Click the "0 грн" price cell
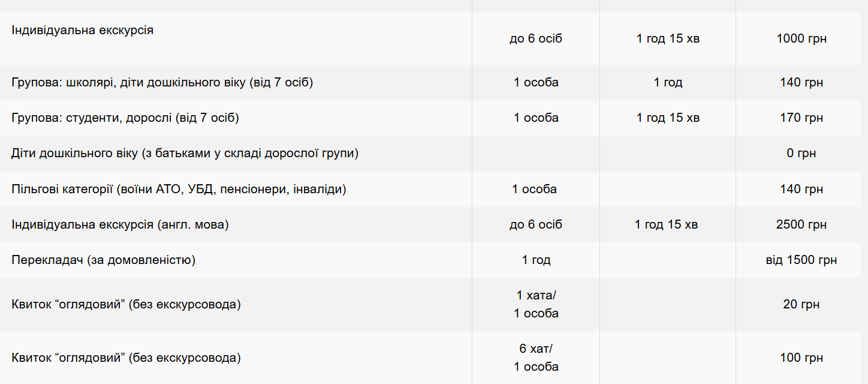This screenshot has height=384, width=868. coord(801,154)
